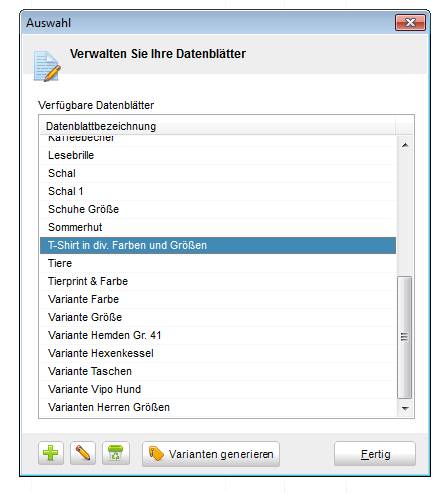
Task: Select Varianten Herren Größen entry
Action: [x=218, y=407]
